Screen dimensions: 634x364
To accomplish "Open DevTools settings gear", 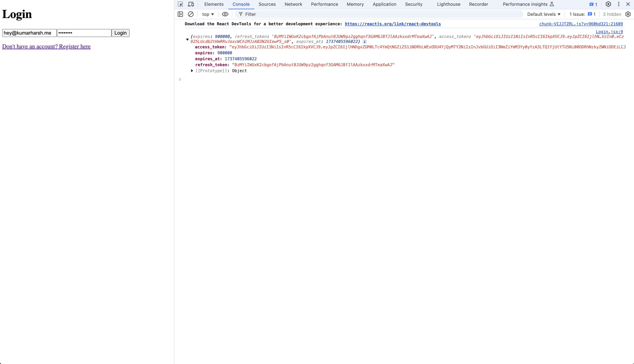I will (x=608, y=4).
